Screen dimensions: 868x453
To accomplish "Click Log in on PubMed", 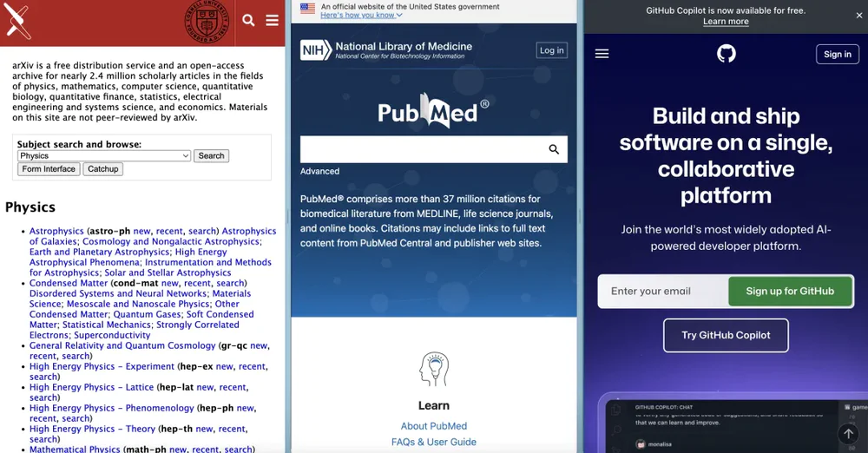I will [551, 50].
